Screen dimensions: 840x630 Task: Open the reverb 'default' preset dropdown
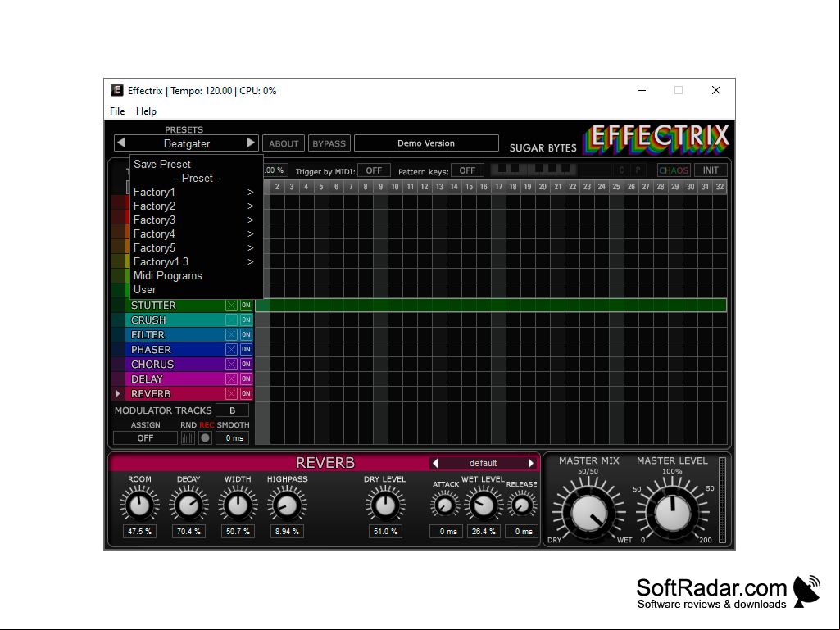point(483,463)
